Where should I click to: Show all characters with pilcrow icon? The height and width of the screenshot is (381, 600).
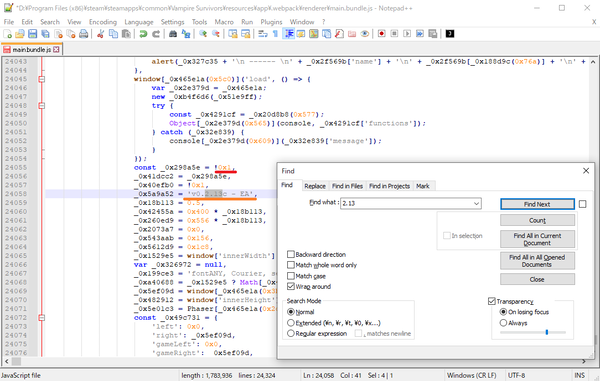(x=275, y=34)
